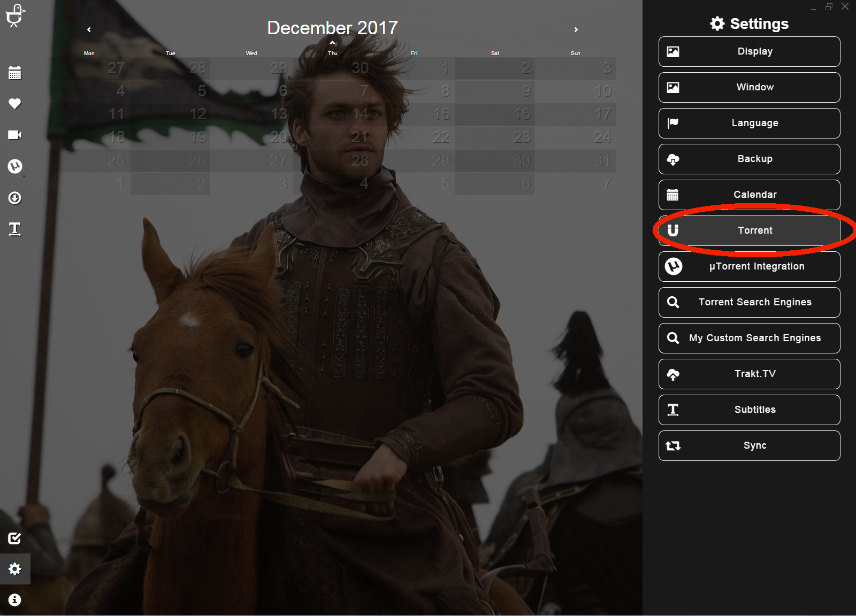This screenshot has width=856, height=616.
Task: Go to previous month with left chevron
Action: click(x=89, y=29)
